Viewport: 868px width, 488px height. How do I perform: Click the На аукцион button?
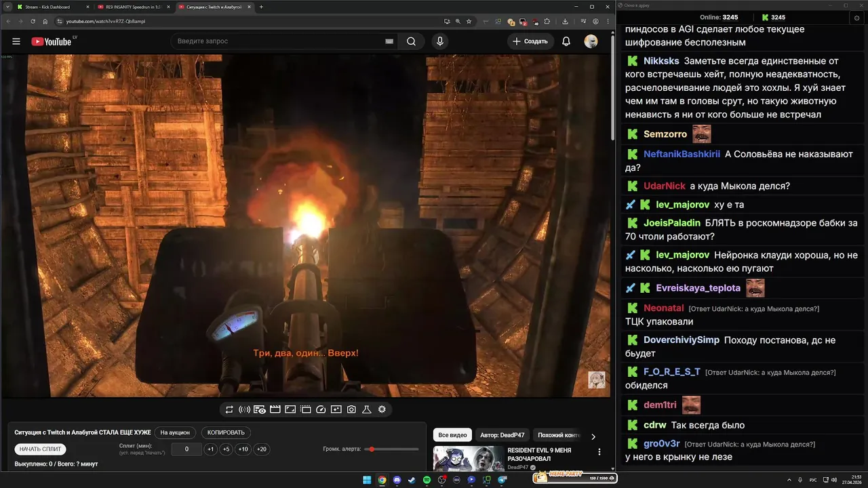(176, 432)
